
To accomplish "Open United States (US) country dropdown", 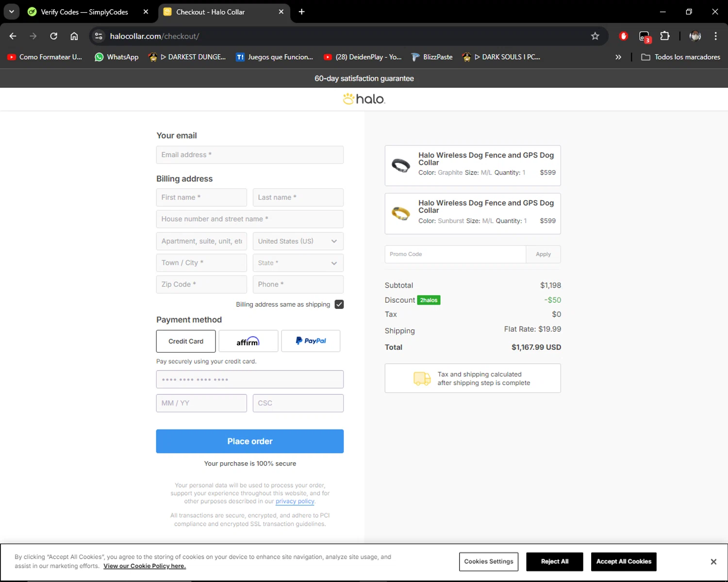I will (298, 241).
